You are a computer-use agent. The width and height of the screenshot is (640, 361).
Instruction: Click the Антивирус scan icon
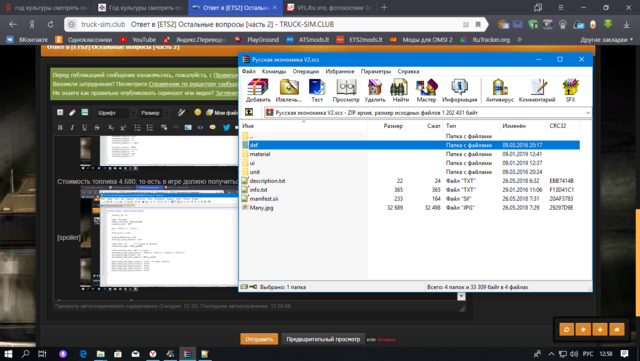tap(500, 90)
